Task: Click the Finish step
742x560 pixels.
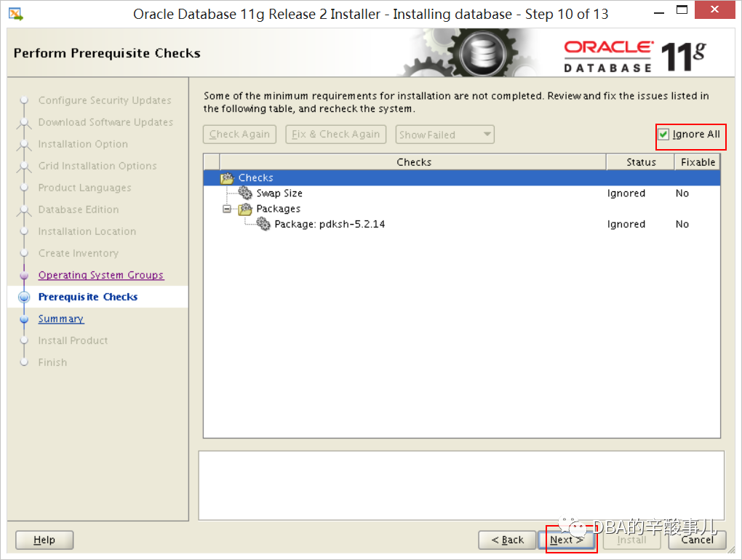Action: click(52, 362)
